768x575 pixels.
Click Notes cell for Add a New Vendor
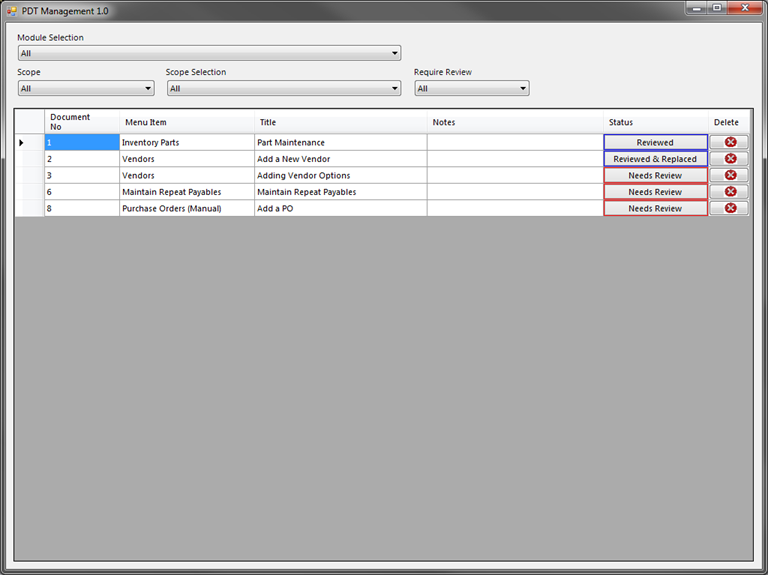coord(515,159)
